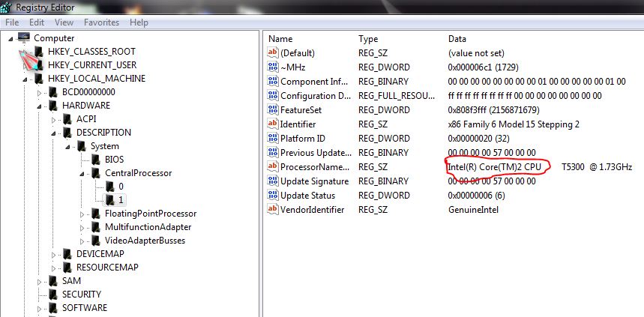
Task: Expand the SOFTWARE key
Action: 40,308
